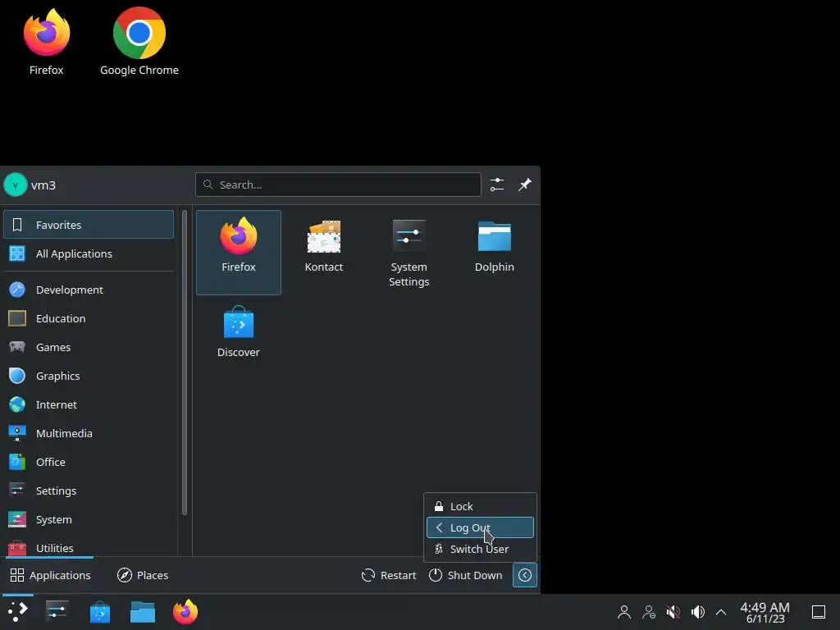Screen dimensions: 840x630
Task: Click the Search field in launcher
Action: point(338,185)
